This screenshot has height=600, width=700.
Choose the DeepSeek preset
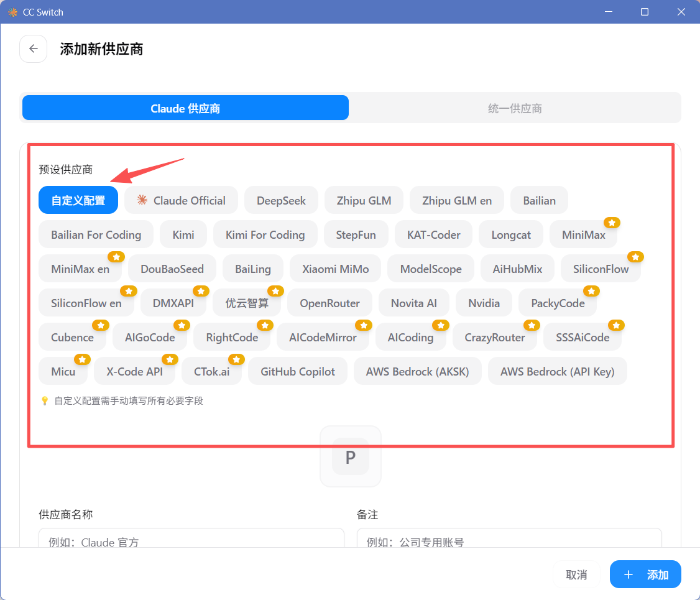[281, 200]
